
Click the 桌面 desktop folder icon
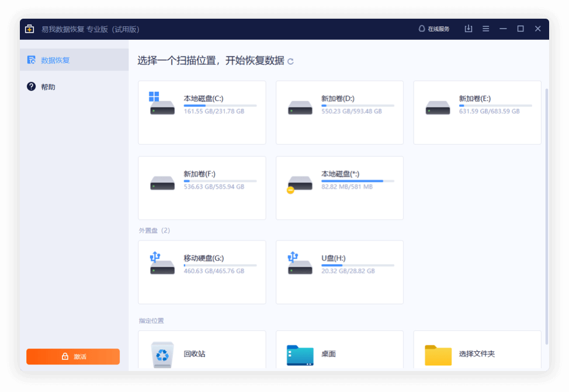tap(300, 355)
